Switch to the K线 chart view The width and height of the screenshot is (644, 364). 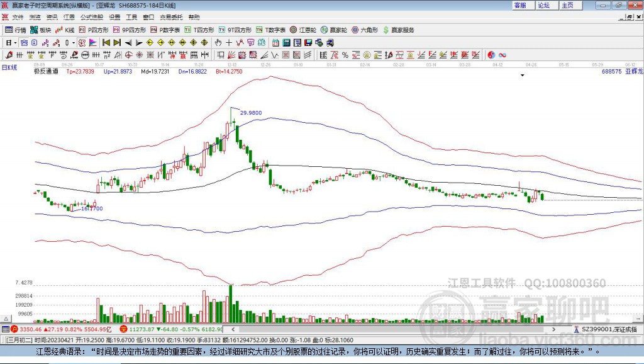click(65, 30)
